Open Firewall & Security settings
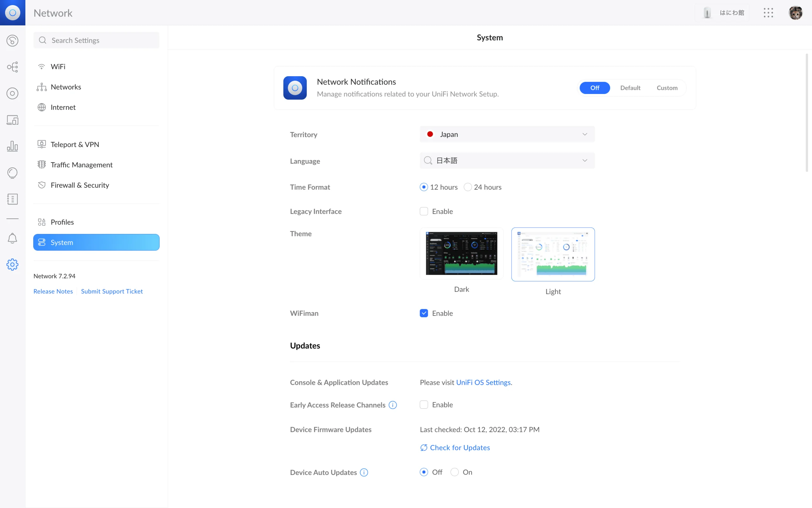 [x=96, y=185]
